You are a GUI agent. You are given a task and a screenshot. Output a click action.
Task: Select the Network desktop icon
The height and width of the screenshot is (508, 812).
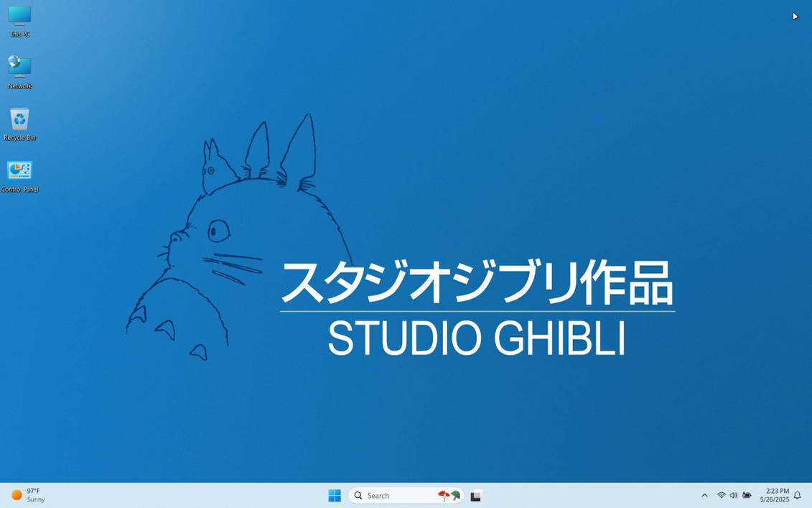[x=19, y=73]
